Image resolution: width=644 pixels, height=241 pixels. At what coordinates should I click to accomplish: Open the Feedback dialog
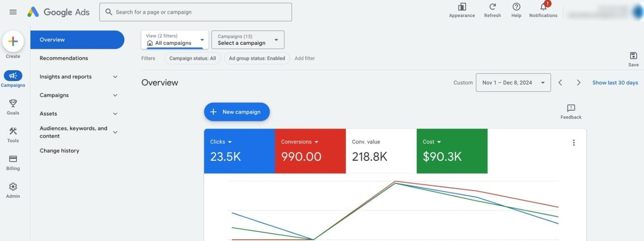point(571,112)
